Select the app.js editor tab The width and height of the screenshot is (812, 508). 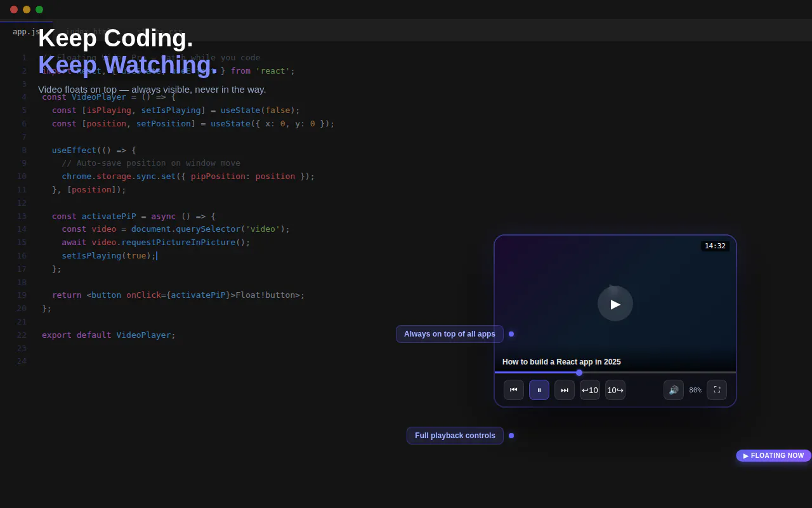[x=26, y=31]
